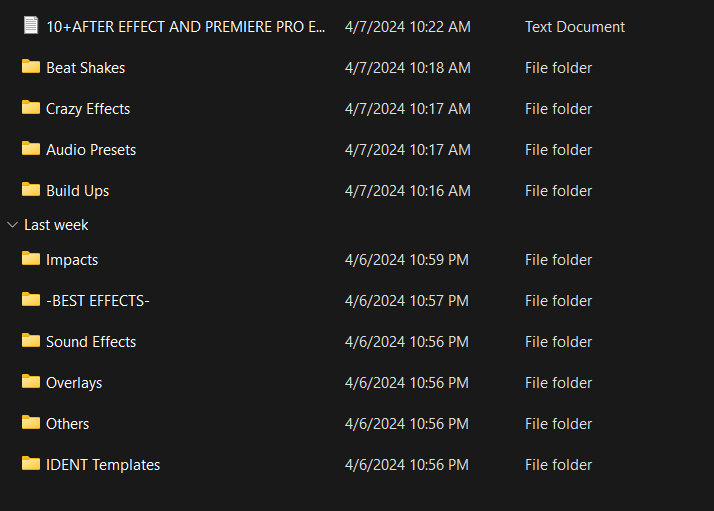Select the Beat Shakes folder name

point(85,68)
